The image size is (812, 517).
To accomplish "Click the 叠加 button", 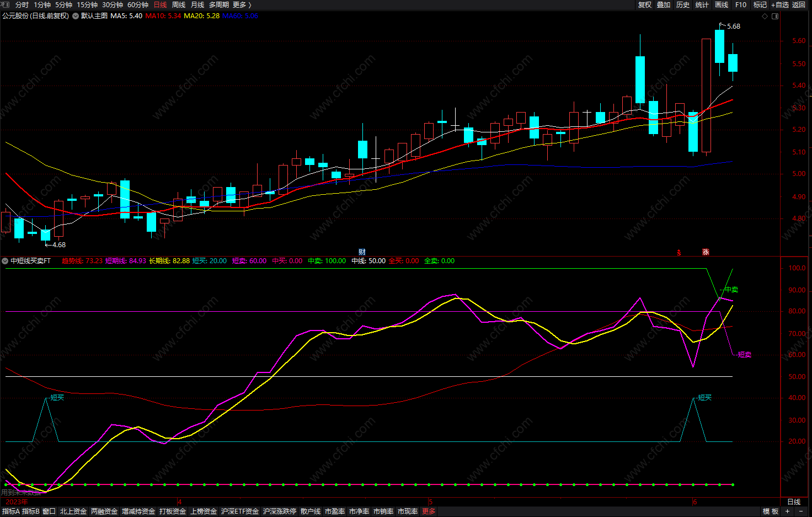I will pyautogui.click(x=664, y=4).
